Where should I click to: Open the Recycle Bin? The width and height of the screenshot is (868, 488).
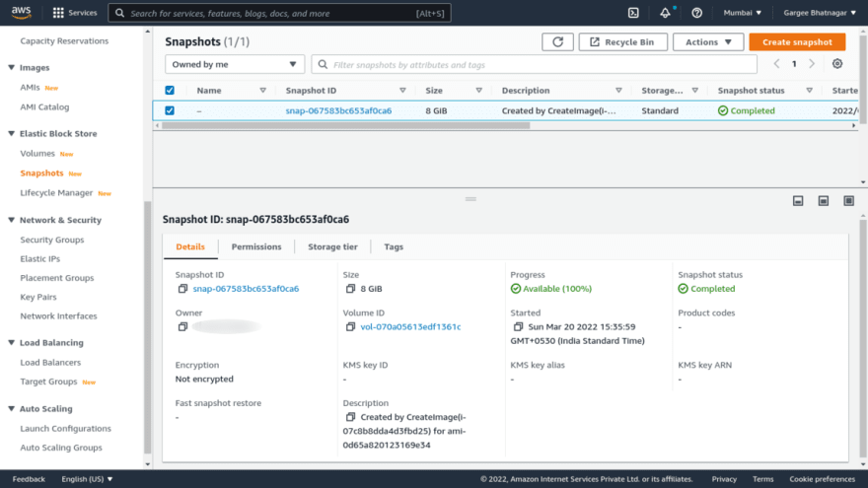pos(622,42)
